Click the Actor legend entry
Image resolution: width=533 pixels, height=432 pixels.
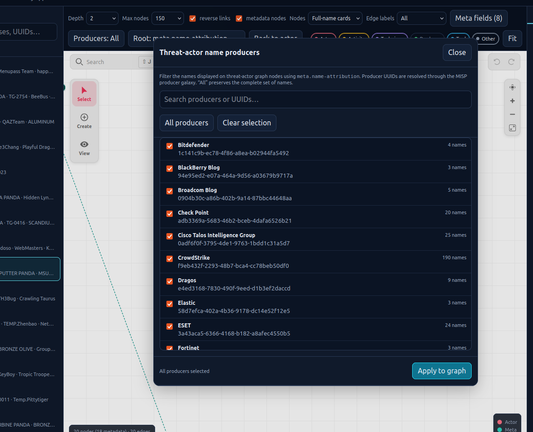508,422
